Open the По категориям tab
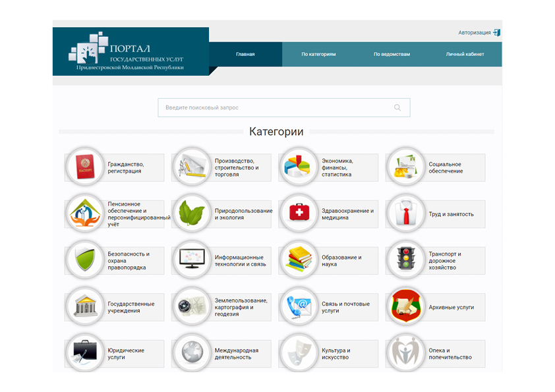Viewport: 555px width, 392px height. pos(318,55)
